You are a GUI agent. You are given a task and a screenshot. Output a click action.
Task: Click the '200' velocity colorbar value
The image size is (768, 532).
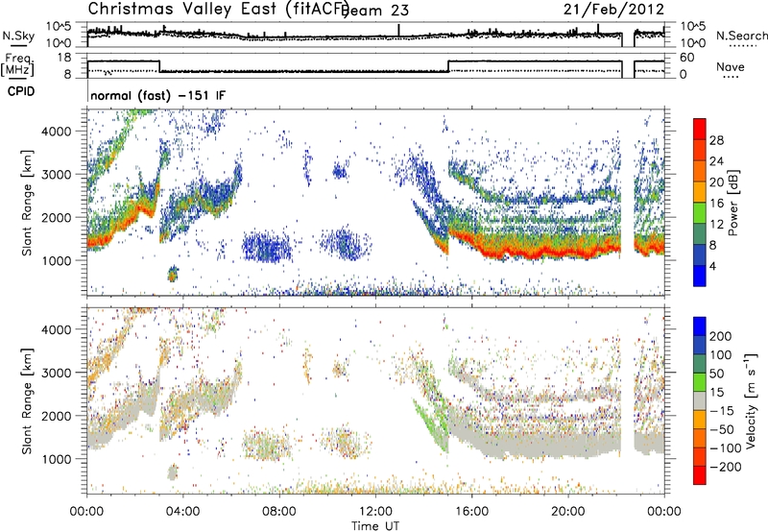coord(721,336)
